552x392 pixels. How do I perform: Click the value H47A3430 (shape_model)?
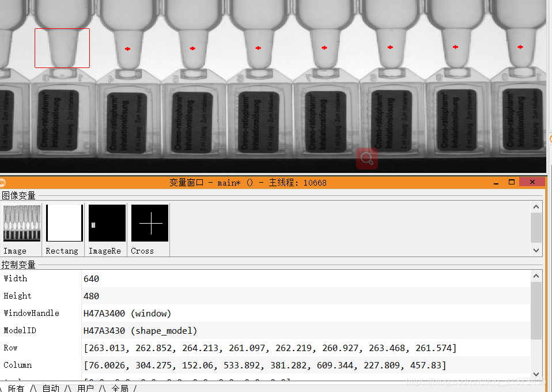(140, 331)
